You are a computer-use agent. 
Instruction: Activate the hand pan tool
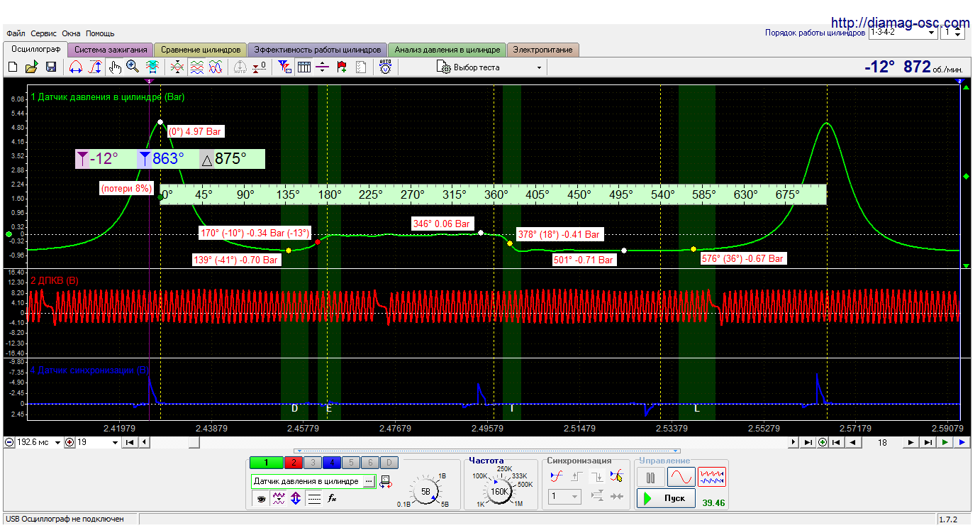[x=115, y=67]
